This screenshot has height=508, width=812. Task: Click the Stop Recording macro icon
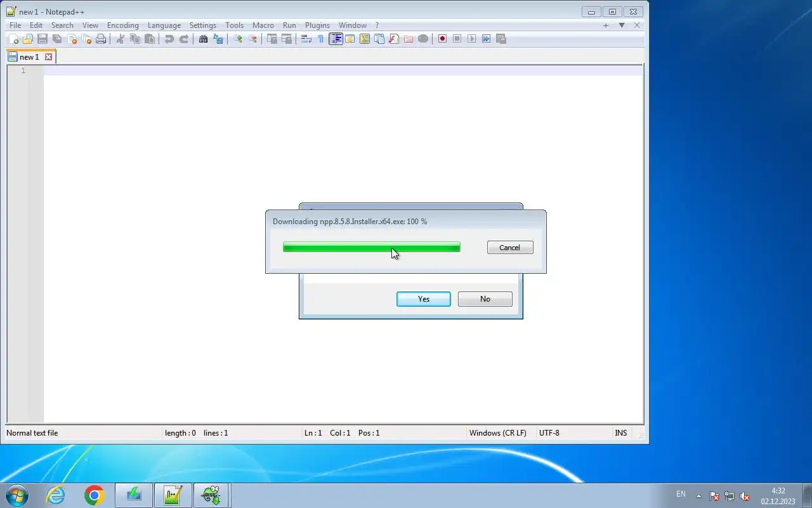(457, 39)
